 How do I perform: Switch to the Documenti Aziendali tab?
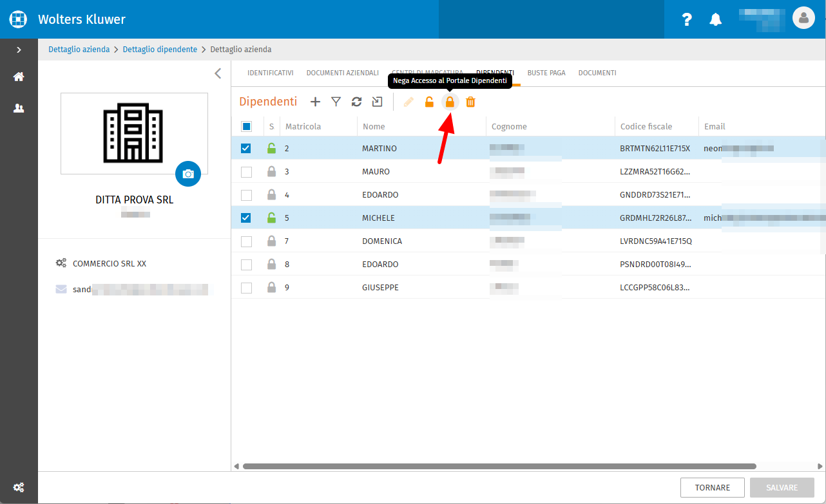(342, 73)
